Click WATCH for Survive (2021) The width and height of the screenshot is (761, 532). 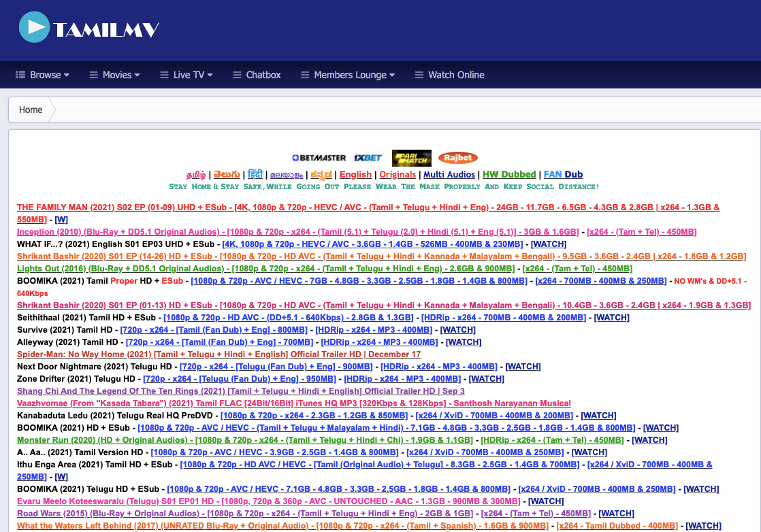pyautogui.click(x=457, y=330)
